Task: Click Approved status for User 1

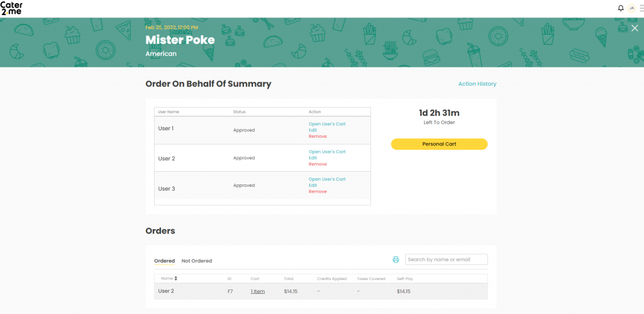Action: coord(244,130)
